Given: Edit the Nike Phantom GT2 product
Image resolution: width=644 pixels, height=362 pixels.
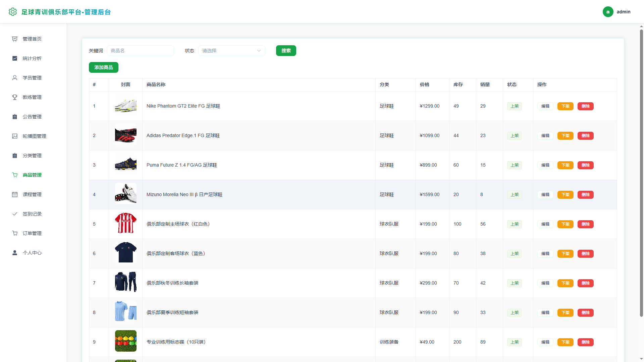Looking at the screenshot, I should click(x=545, y=106).
